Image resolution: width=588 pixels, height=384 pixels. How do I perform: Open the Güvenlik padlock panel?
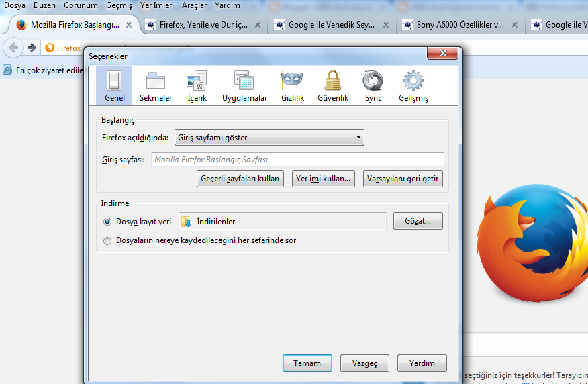point(333,86)
